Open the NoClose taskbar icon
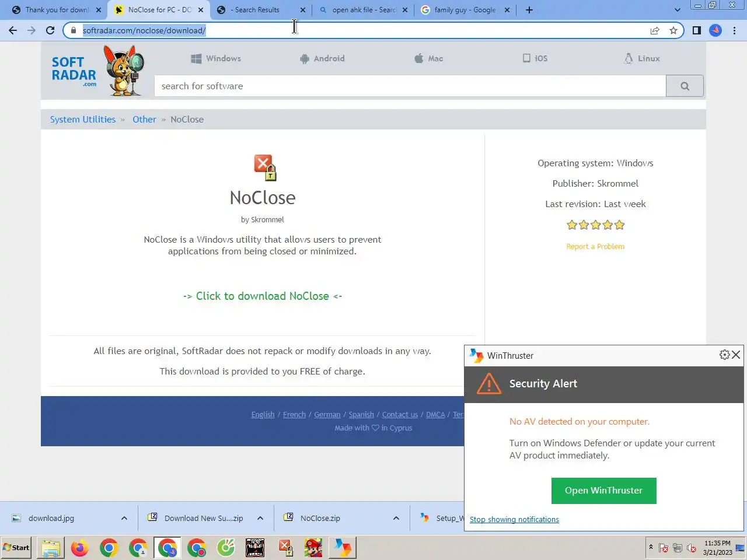Screen dimensions: 747x560 click(x=285, y=548)
